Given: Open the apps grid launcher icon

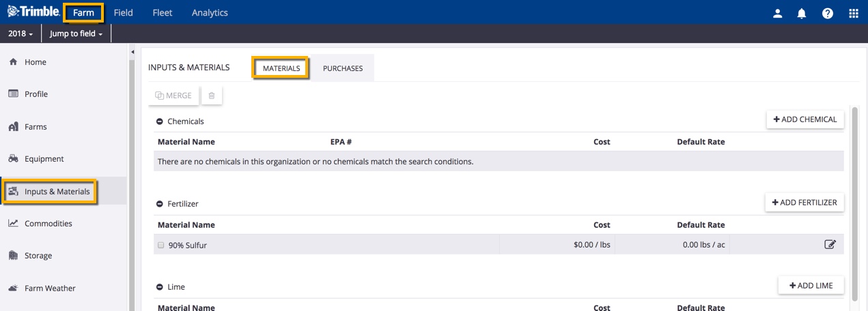Looking at the screenshot, I should 854,13.
